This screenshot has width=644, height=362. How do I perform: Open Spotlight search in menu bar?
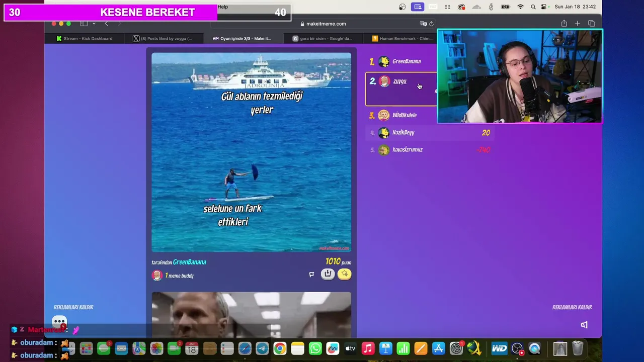(x=533, y=7)
